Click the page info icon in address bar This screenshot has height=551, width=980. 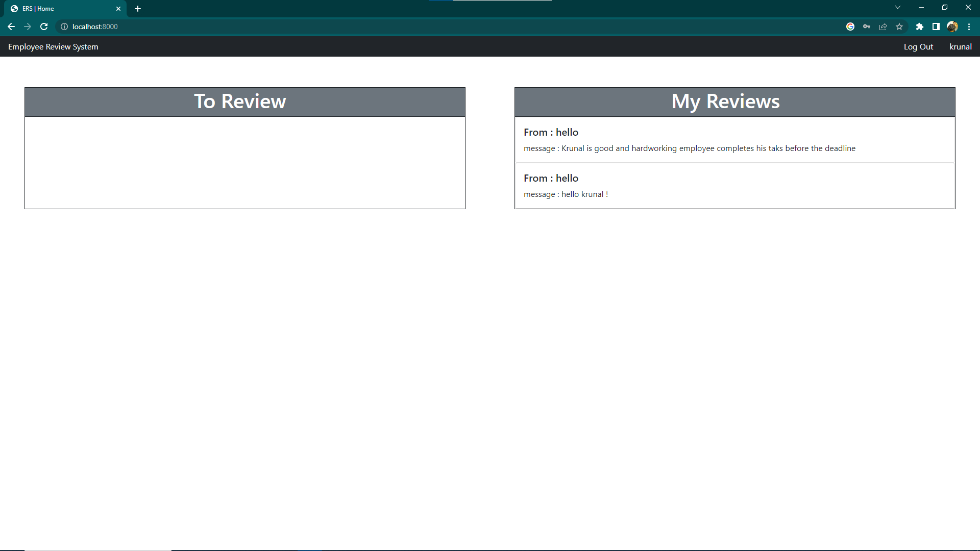64,27
